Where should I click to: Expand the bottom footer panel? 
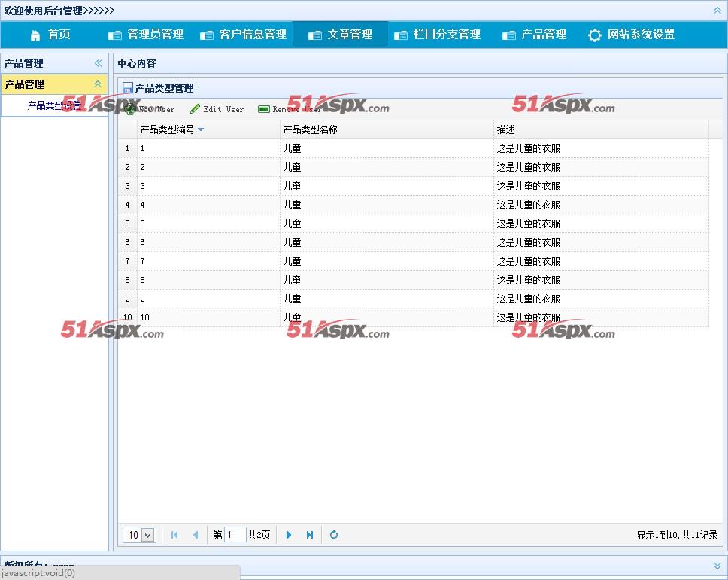pyautogui.click(x=717, y=565)
